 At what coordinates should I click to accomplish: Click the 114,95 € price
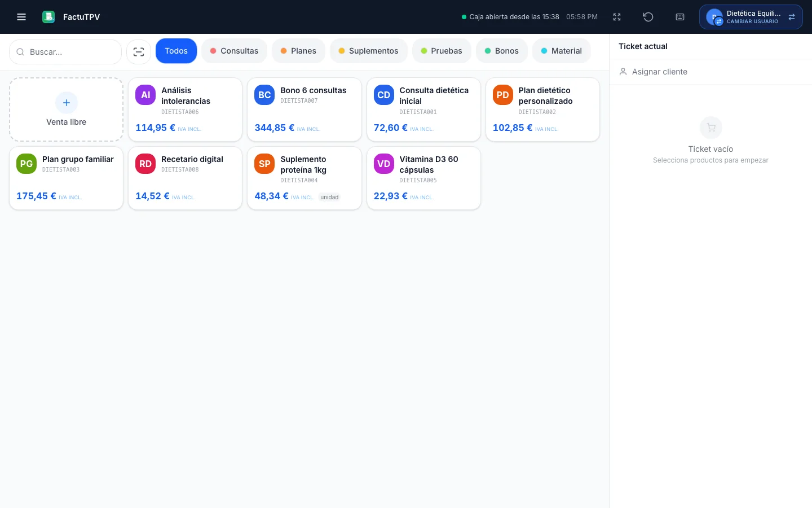coord(156,128)
